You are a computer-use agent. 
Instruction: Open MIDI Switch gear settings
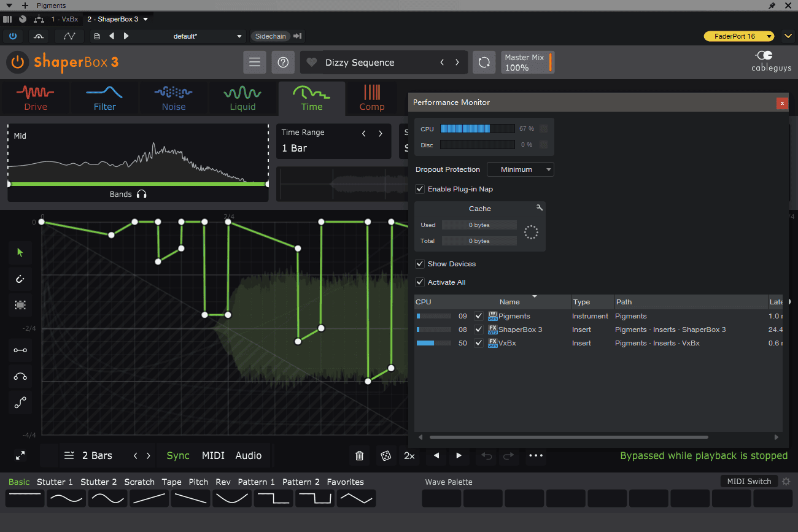click(786, 481)
